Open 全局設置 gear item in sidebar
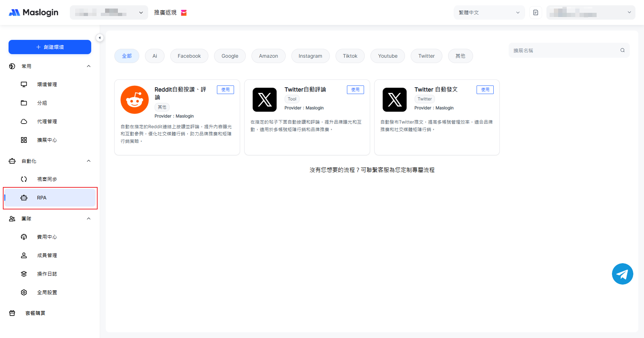 point(47,292)
